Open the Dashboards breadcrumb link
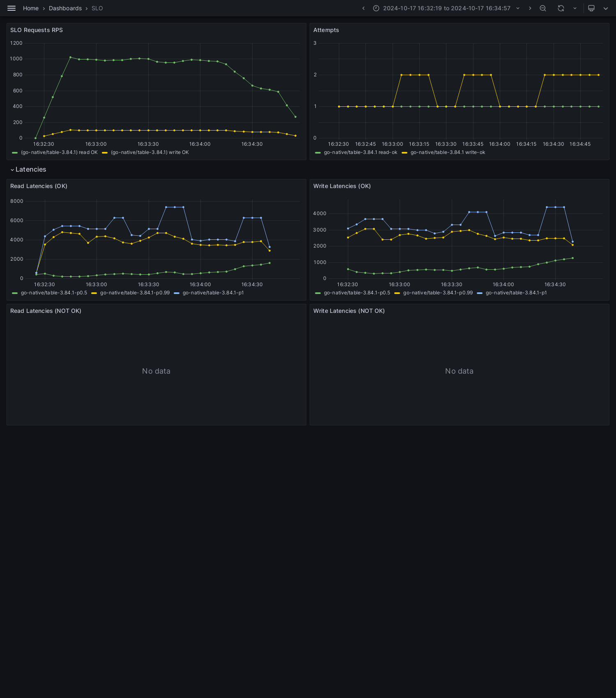Screen dimensions: 616x698 click(65, 8)
